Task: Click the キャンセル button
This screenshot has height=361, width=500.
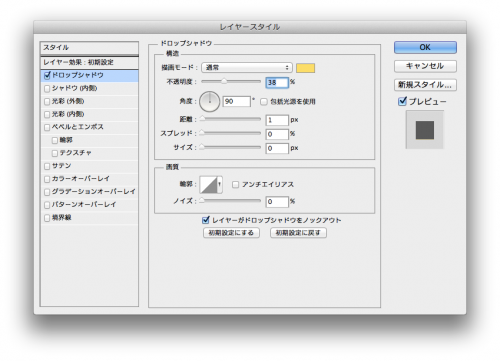Action: 425,66
